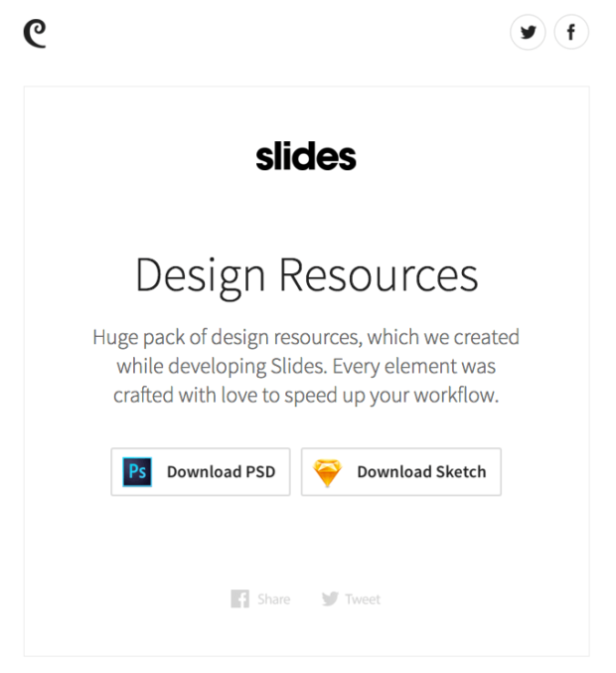Click the word 'Resources' in the heading
Image resolution: width=616 pixels, height=673 pixels.
pyautogui.click(x=379, y=275)
